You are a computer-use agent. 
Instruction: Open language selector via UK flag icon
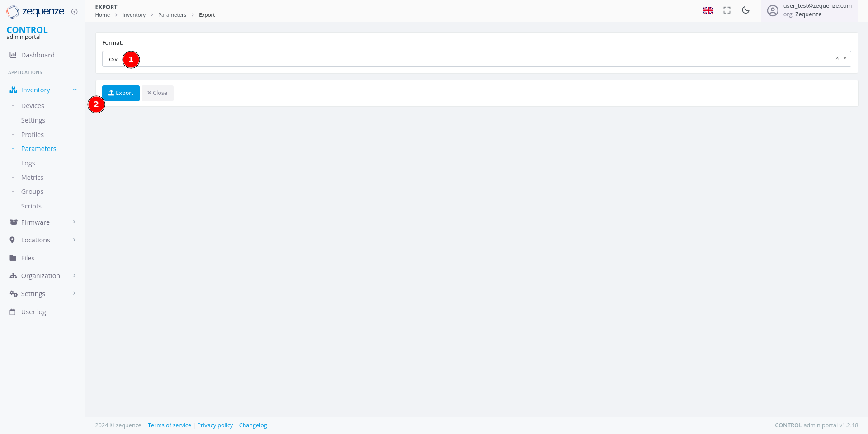click(708, 10)
